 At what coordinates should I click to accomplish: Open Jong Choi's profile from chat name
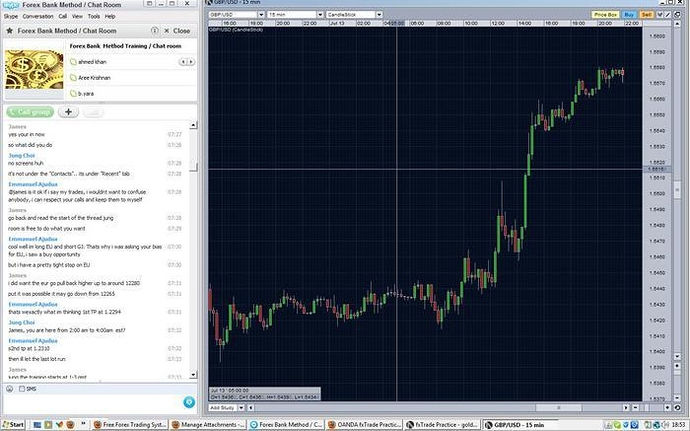point(22,155)
